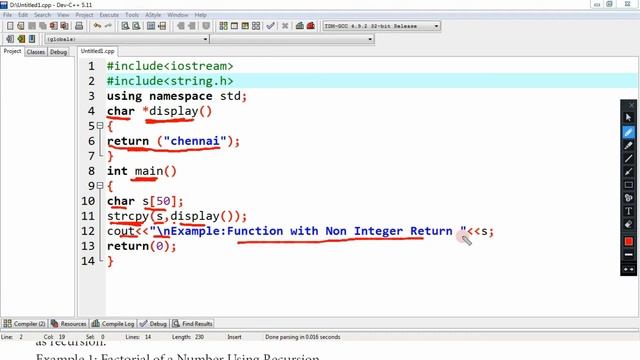Open the Resources bottom tab

click(x=69, y=324)
